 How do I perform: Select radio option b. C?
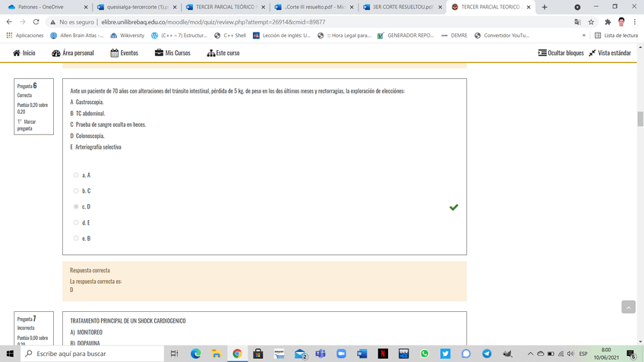76,190
